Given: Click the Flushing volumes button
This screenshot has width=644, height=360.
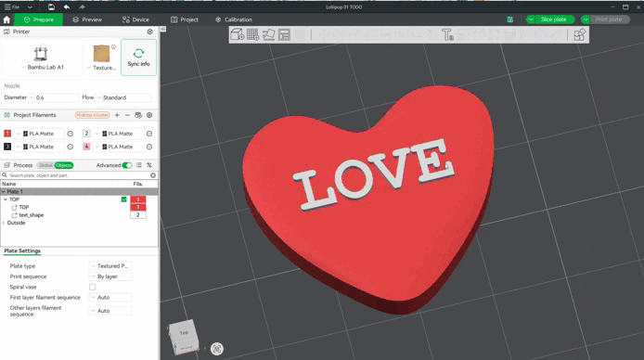Looking at the screenshot, I should 93,115.
